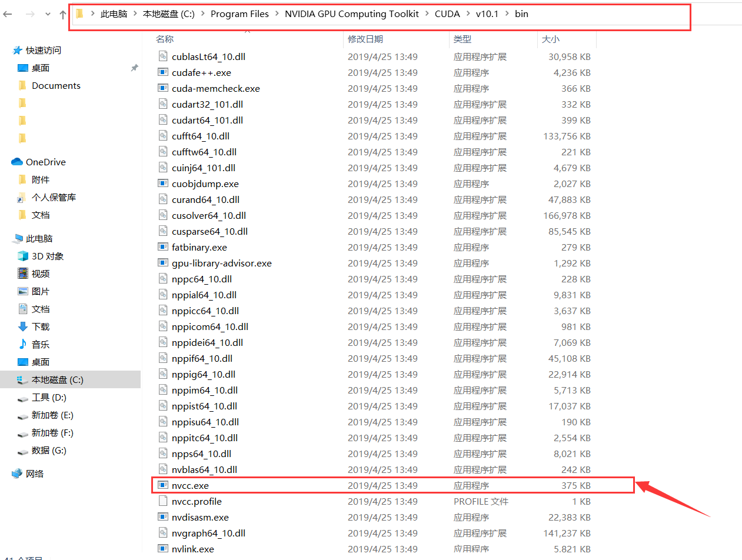Select fatbinary.exe application icon
The image size is (742, 560).
(x=163, y=247)
